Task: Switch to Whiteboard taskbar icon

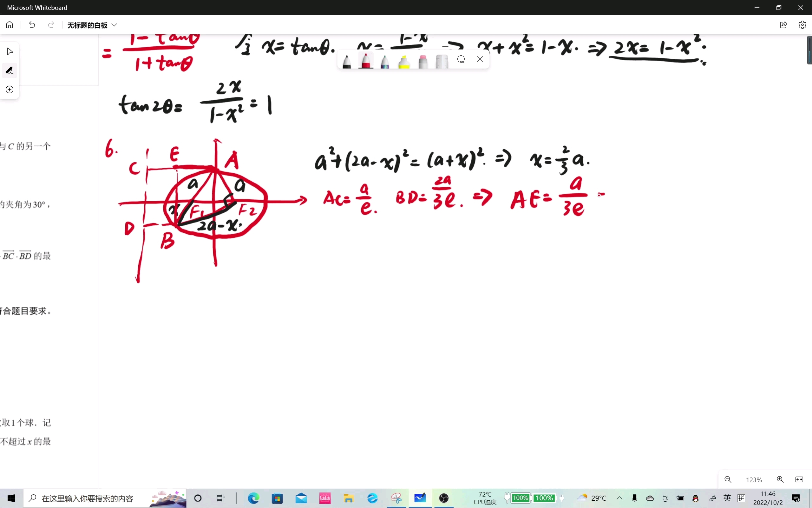Action: point(420,498)
